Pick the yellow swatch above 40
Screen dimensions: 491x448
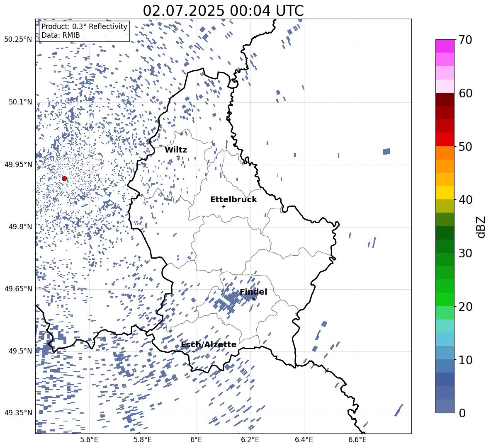click(x=445, y=193)
